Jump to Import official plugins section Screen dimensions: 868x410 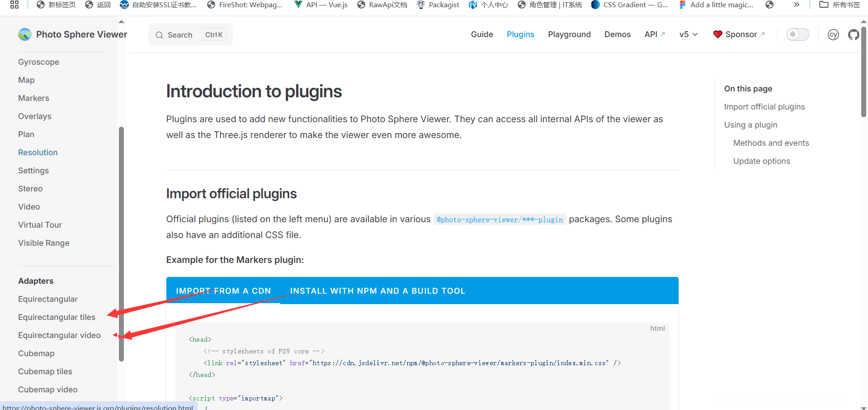click(764, 107)
